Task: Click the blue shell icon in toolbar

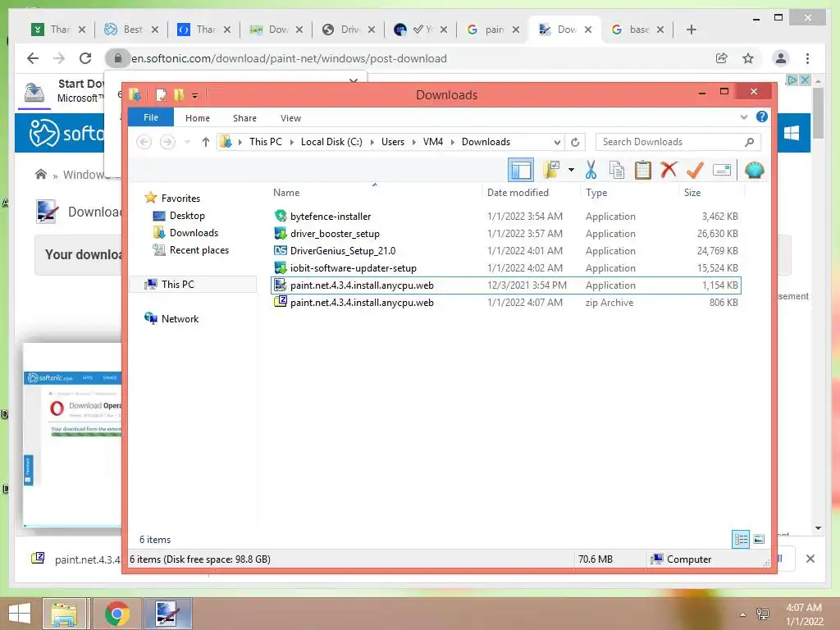Action: pos(755,171)
